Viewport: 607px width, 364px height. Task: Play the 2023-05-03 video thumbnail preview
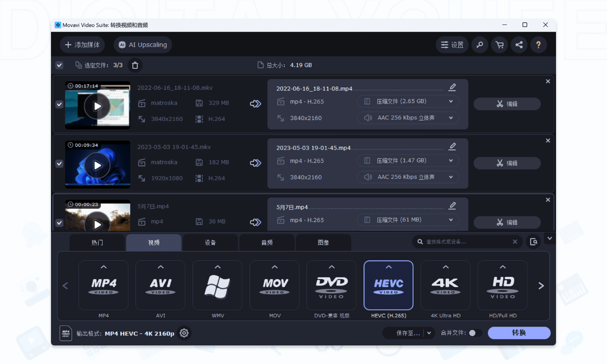[x=97, y=165]
